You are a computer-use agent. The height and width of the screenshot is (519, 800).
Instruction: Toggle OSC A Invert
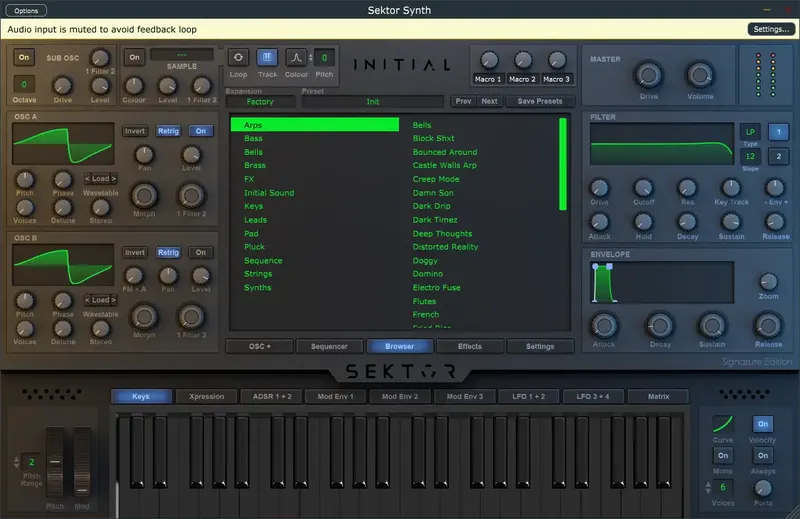coord(135,131)
